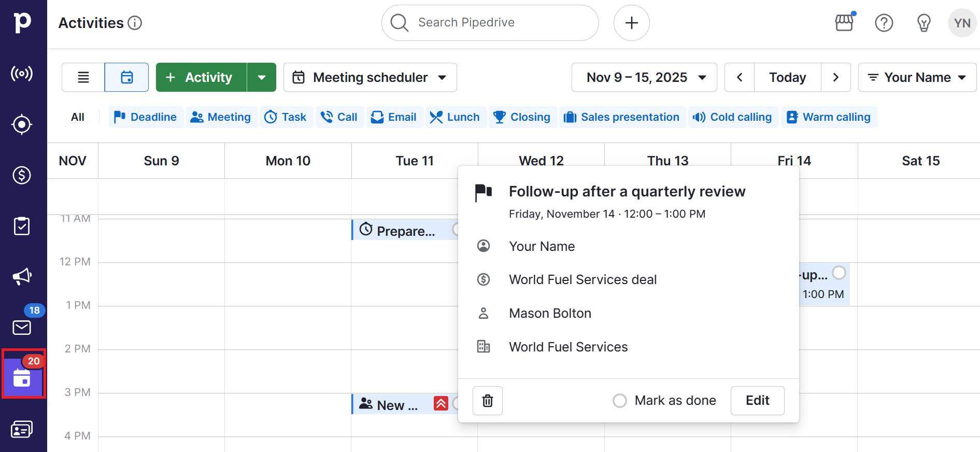Click the Tue 11 day header
Image resolution: width=980 pixels, height=452 pixels.
pos(415,161)
